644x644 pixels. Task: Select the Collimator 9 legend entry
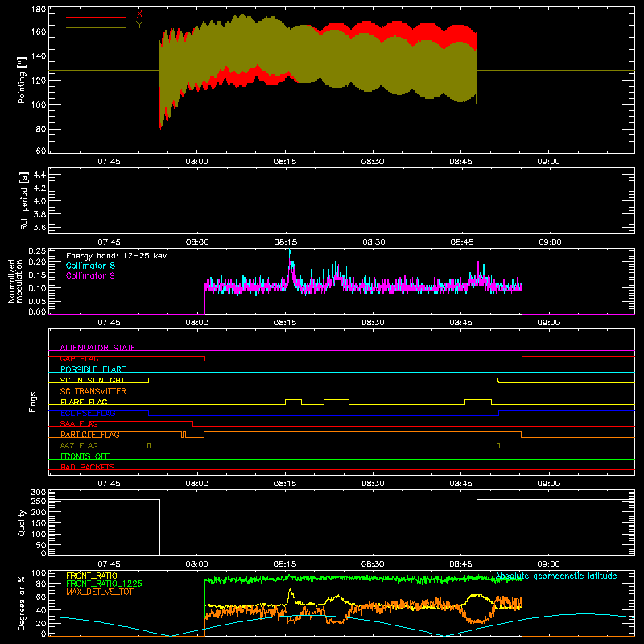pos(90,275)
